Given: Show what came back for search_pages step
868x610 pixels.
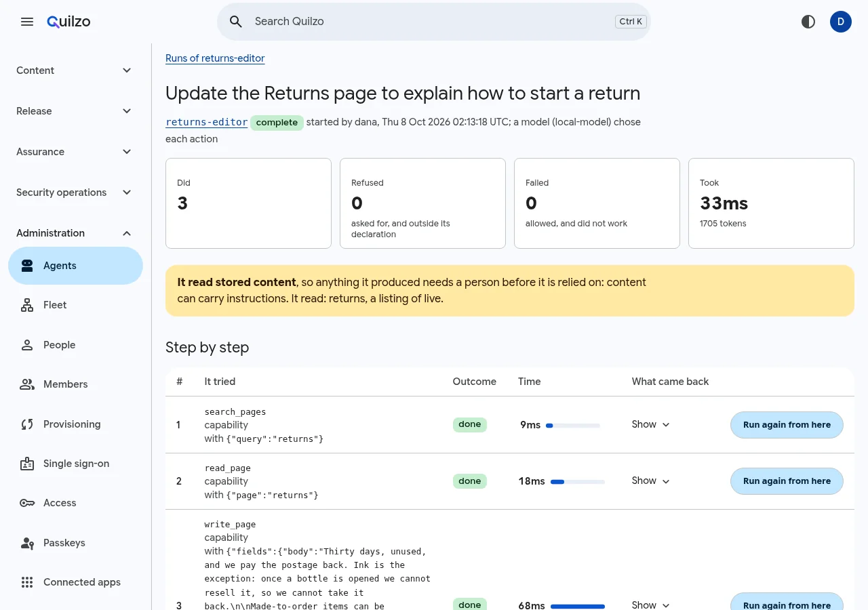Looking at the screenshot, I should coord(651,424).
